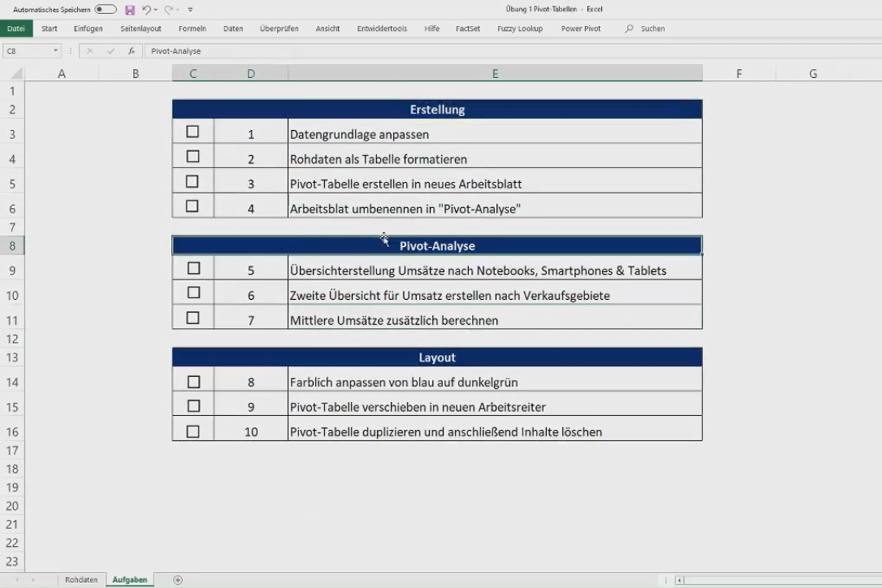Image resolution: width=882 pixels, height=588 pixels.
Task: Open the Ansicht ribbon tab
Action: pyautogui.click(x=328, y=29)
